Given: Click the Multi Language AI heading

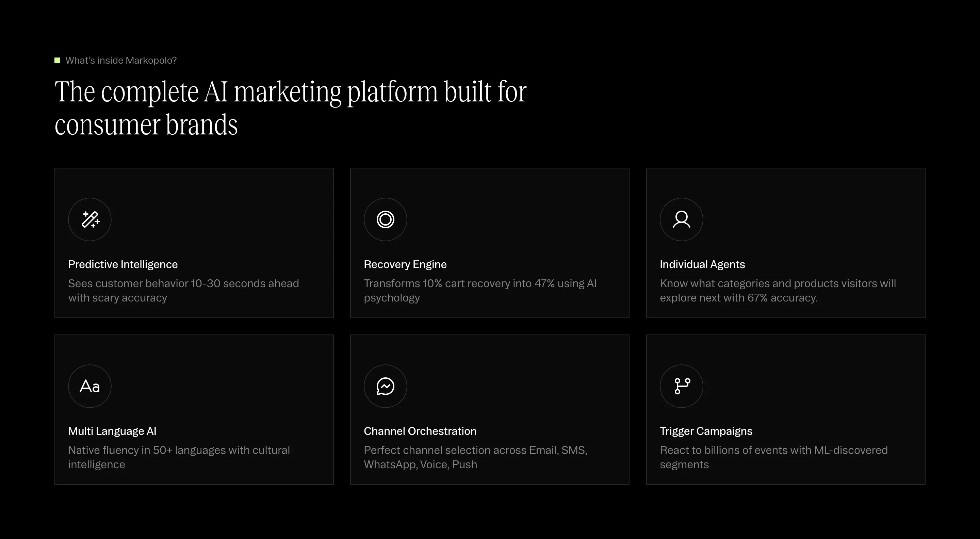Looking at the screenshot, I should point(112,430).
